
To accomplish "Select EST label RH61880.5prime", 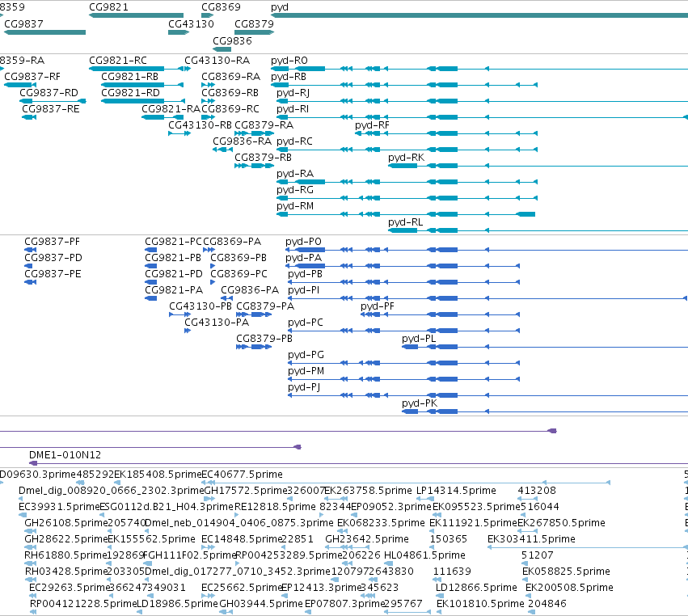I will tap(65, 555).
